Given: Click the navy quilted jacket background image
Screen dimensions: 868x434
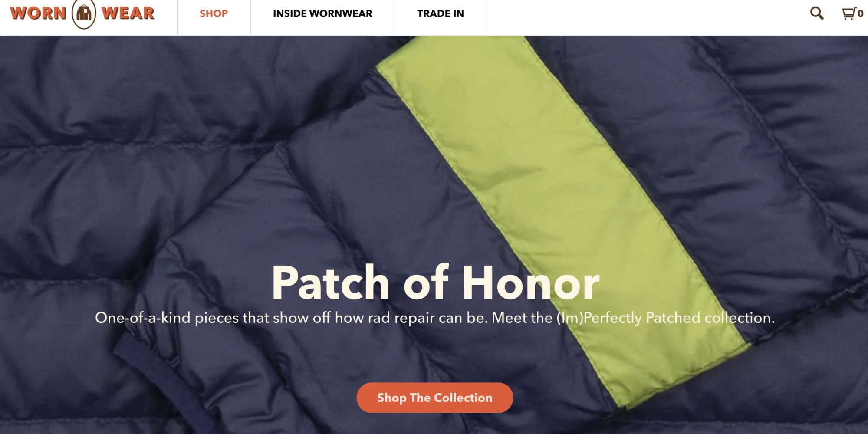Looking at the screenshot, I should pos(174,152).
